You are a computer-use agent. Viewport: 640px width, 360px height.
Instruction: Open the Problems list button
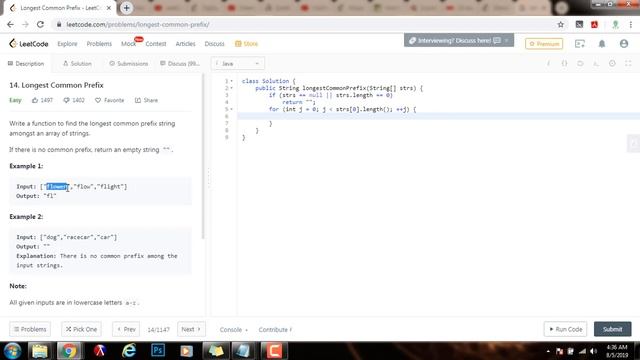[30, 329]
